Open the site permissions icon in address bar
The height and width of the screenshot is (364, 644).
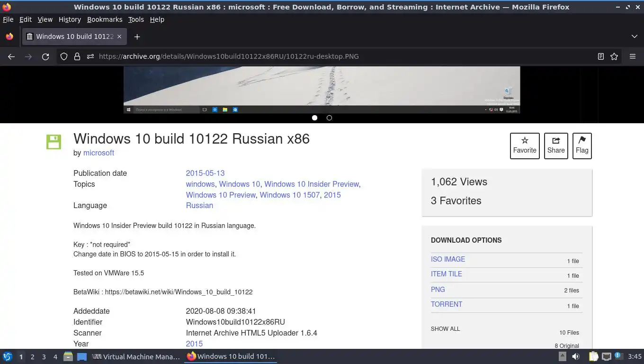[x=90, y=56]
